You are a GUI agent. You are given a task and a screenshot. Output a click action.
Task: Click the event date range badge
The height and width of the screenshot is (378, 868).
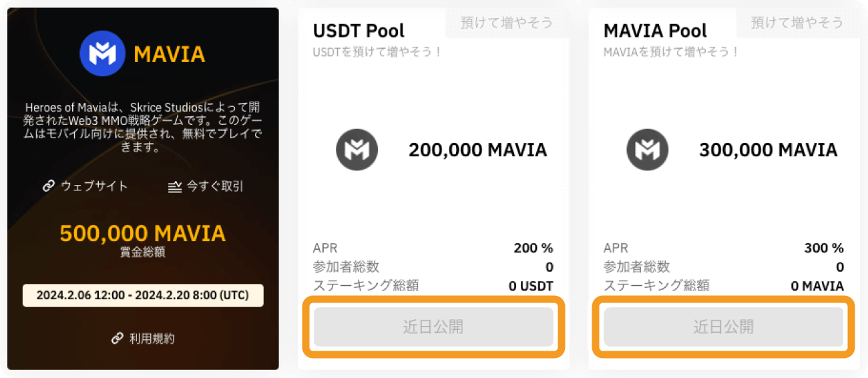(143, 295)
